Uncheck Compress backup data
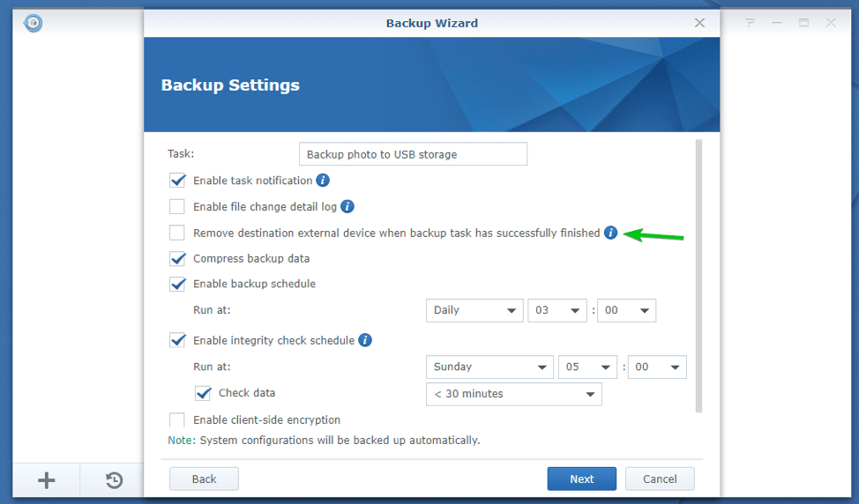859x504 pixels. [x=177, y=258]
